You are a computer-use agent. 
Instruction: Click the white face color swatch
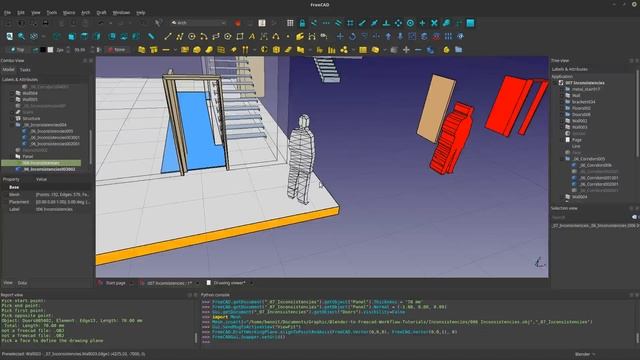click(51, 50)
